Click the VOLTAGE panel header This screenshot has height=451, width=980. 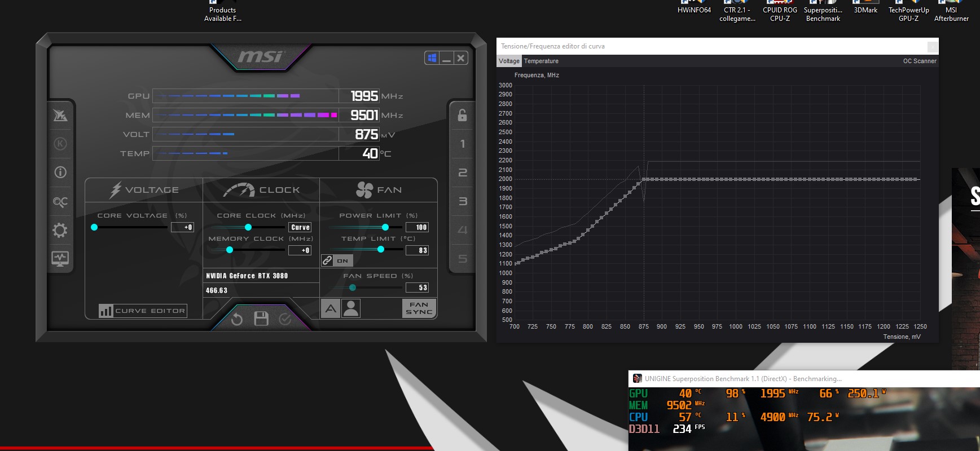pos(144,190)
